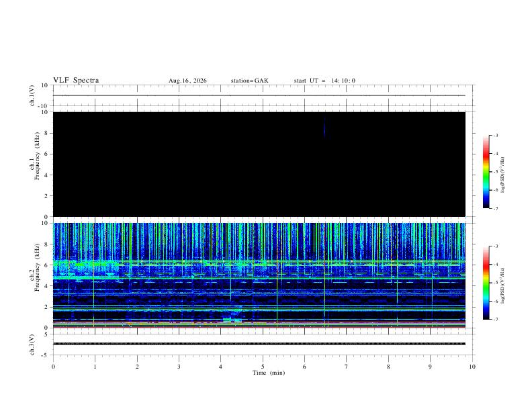This screenshot has height=411, width=532.
Task: Click the 0 minute tick label on time axis
Action: pyautogui.click(x=53, y=367)
